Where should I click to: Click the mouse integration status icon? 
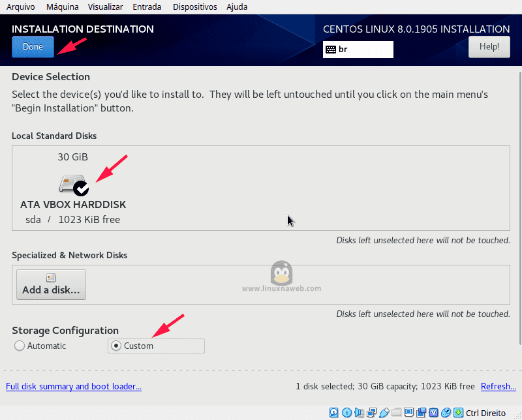pyautogui.click(x=446, y=413)
